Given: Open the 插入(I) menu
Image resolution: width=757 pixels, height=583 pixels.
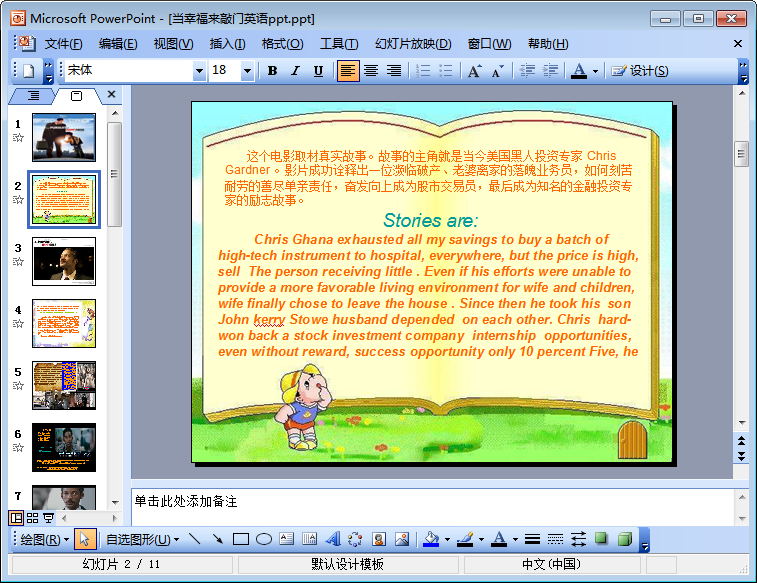Looking at the screenshot, I should pyautogui.click(x=227, y=44).
